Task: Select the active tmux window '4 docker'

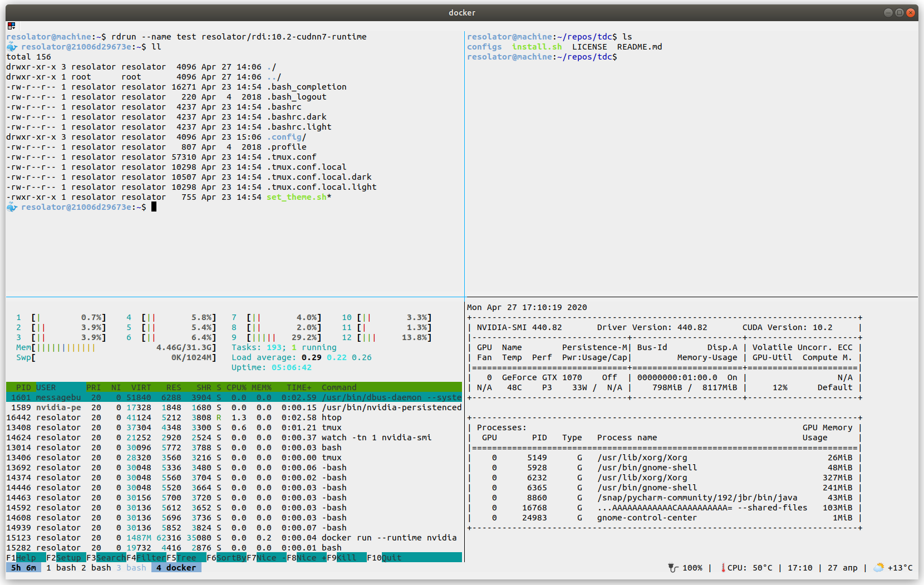Action: point(176,568)
